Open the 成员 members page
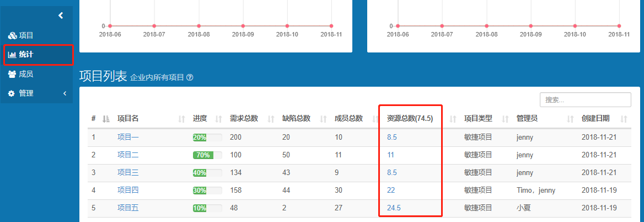644x222 pixels. click(26, 74)
